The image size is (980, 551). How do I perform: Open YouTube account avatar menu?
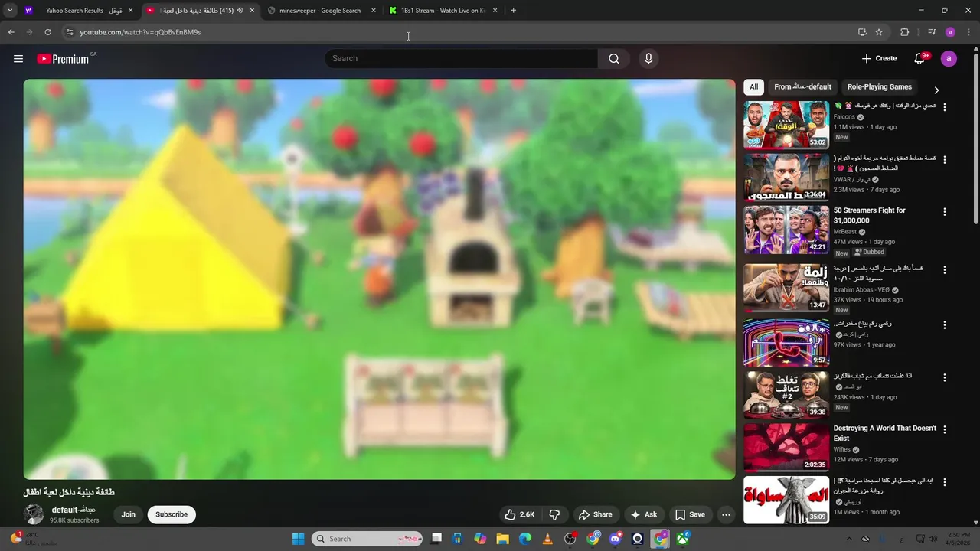949,59
